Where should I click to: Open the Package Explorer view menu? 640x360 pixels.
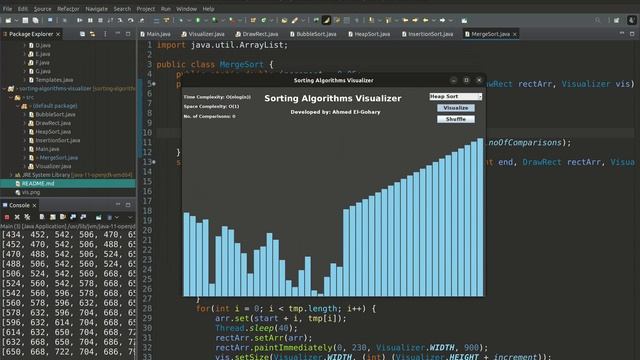(105, 34)
